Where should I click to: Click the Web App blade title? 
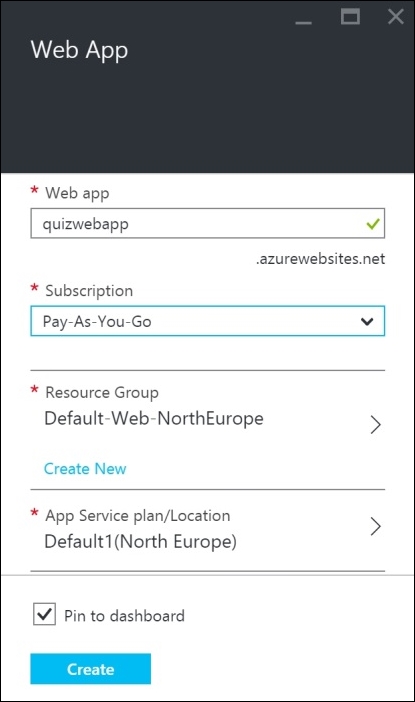click(79, 50)
